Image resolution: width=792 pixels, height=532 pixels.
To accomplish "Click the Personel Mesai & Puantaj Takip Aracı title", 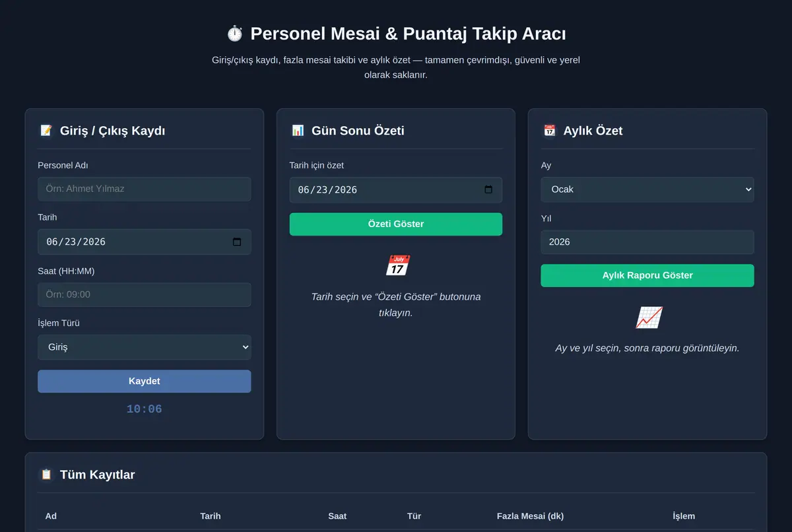I will pos(408,34).
